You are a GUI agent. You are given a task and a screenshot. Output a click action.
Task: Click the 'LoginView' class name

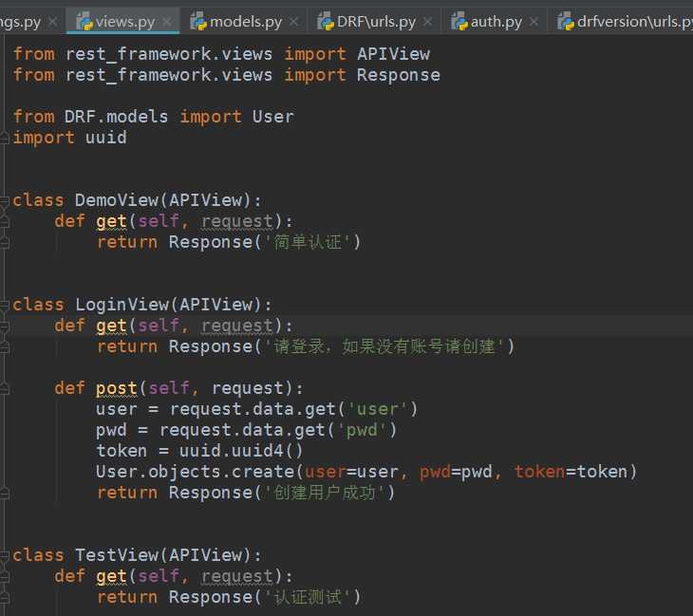point(122,305)
